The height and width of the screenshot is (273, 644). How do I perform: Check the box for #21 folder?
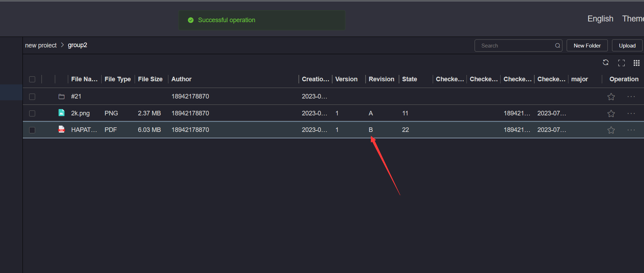32,97
